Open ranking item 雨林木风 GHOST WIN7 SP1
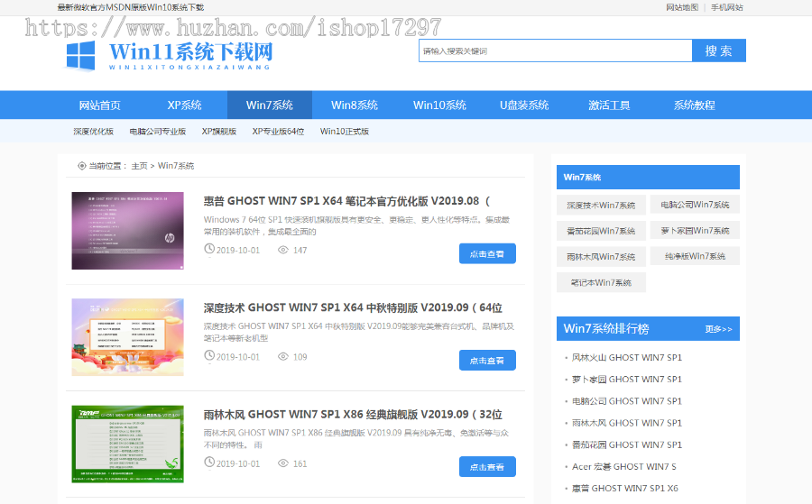The height and width of the screenshot is (504, 812). (x=627, y=423)
